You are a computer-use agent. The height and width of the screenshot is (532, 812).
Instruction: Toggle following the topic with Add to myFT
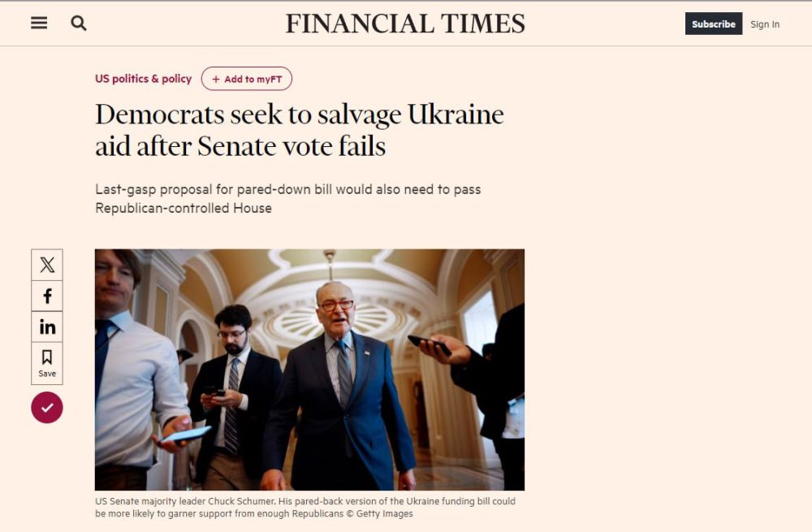point(247,79)
